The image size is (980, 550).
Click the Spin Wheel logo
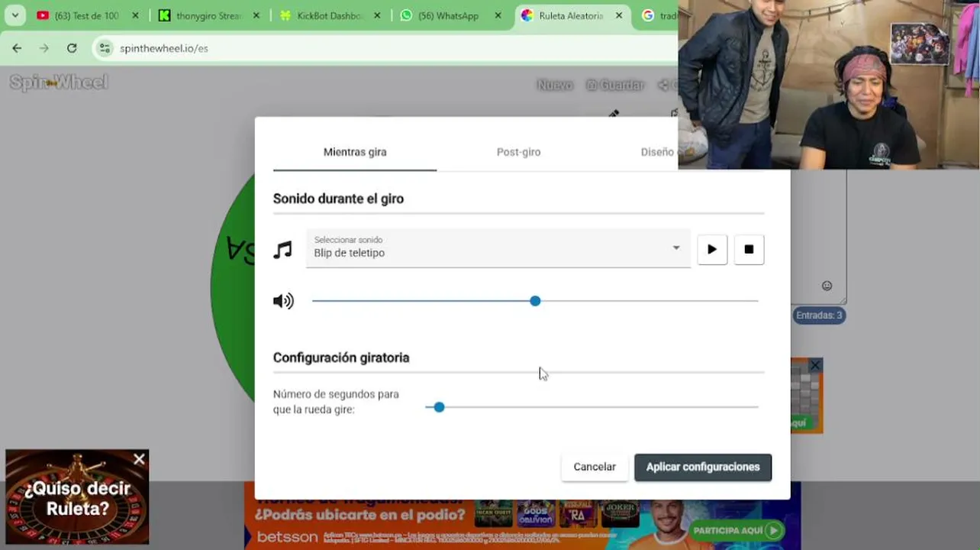(x=59, y=82)
